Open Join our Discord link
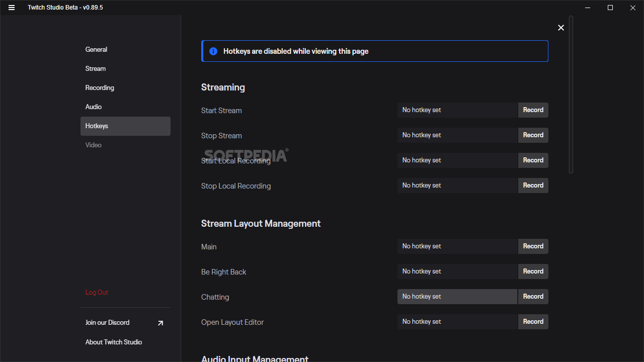Viewport: 644px width, 362px height. [x=125, y=322]
